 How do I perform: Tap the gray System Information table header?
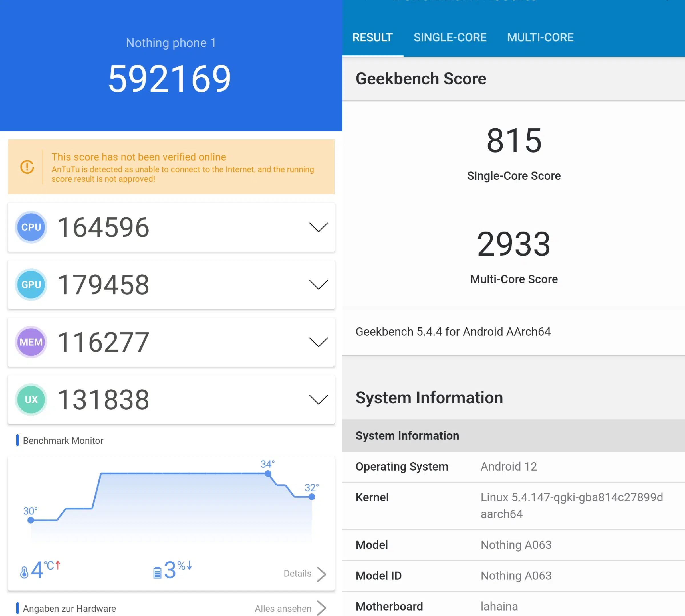513,435
